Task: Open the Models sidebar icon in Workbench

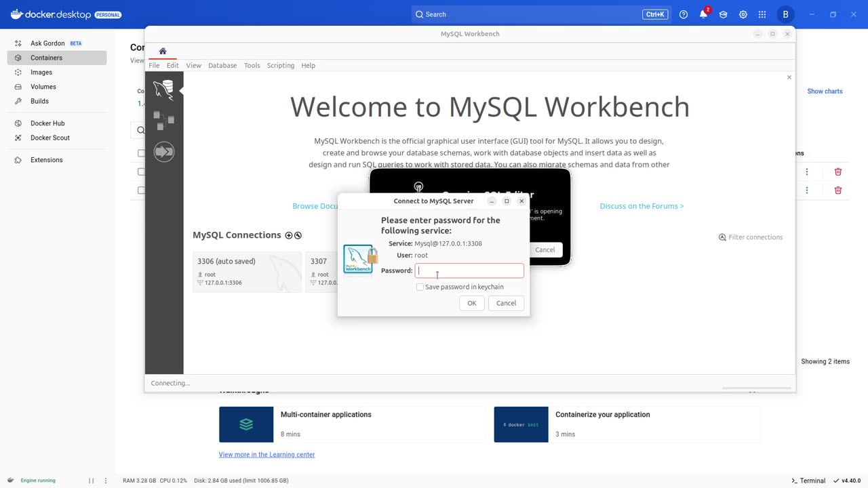Action: [163, 121]
